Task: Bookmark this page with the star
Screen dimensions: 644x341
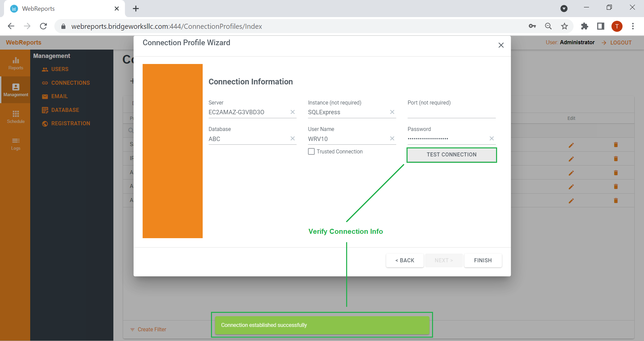Action: click(565, 26)
